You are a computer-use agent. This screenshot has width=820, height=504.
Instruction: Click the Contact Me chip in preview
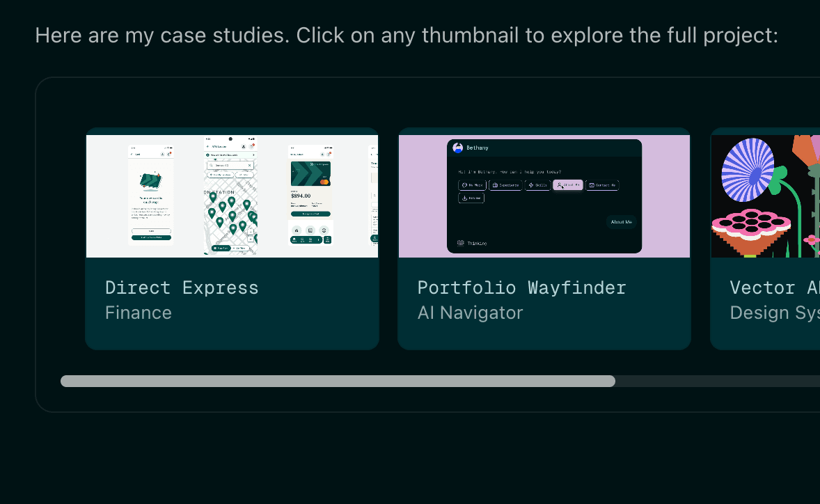[602, 185]
